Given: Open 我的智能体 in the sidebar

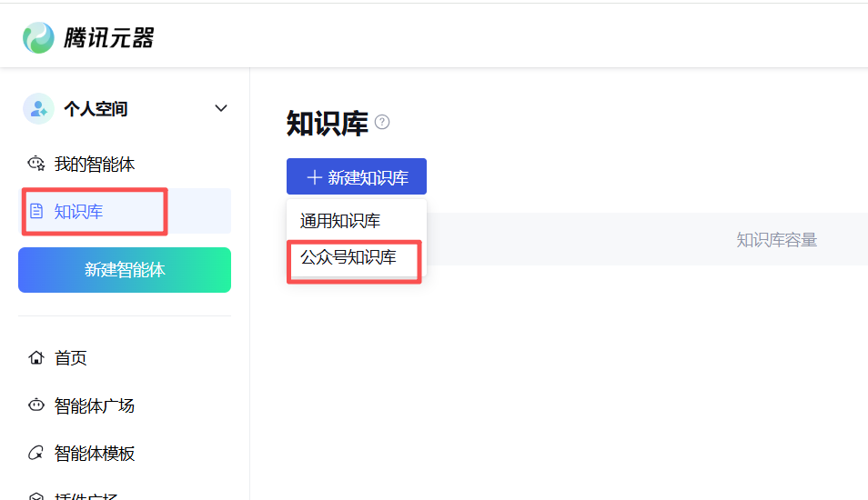Looking at the screenshot, I should [95, 165].
